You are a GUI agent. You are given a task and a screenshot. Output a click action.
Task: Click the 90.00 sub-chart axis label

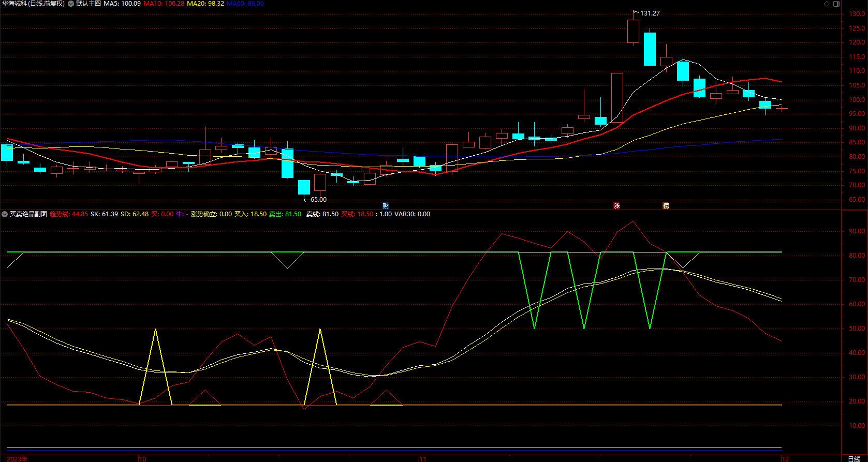point(857,231)
